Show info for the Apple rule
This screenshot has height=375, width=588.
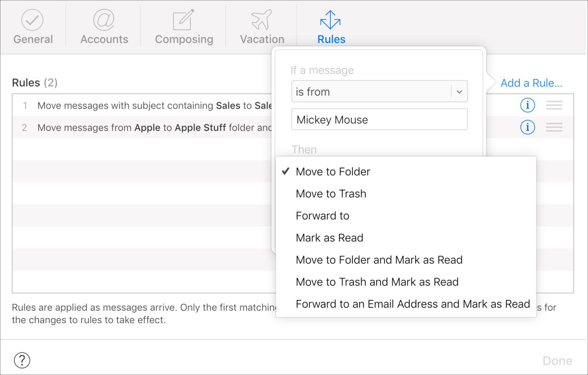click(x=527, y=127)
